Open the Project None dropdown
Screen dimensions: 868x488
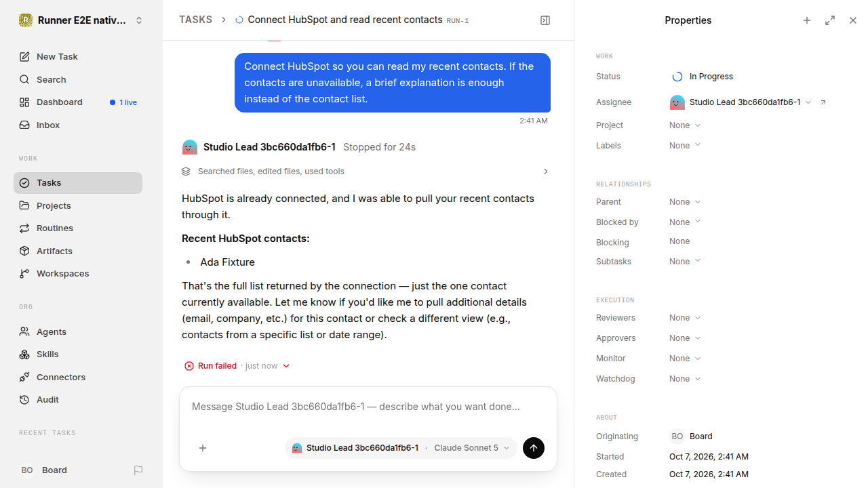[685, 125]
